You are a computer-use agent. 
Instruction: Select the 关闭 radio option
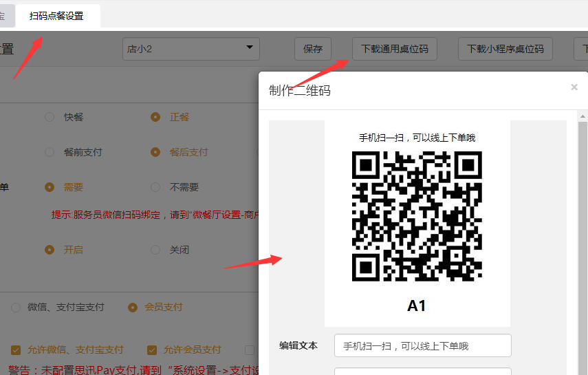tap(155, 250)
